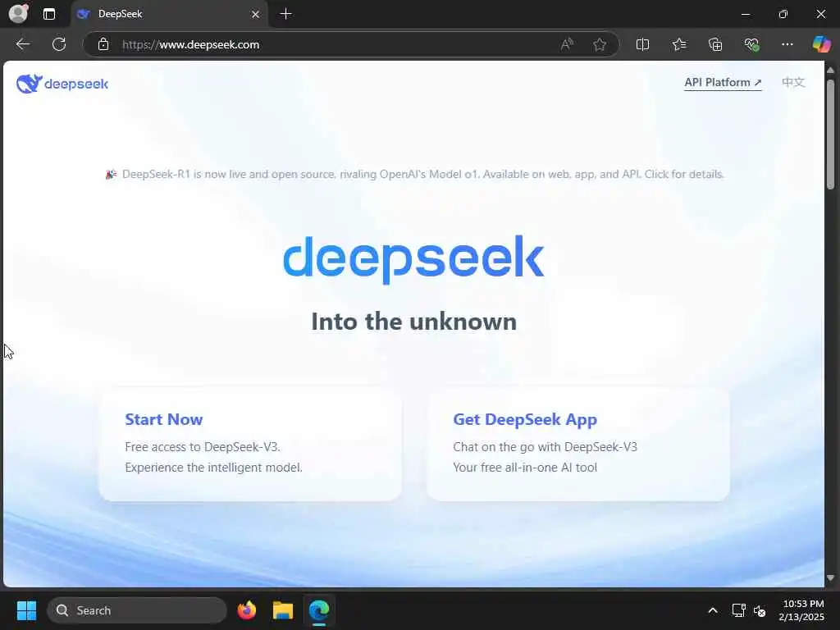Add this page to favorites star
The image size is (840, 630).
click(600, 44)
